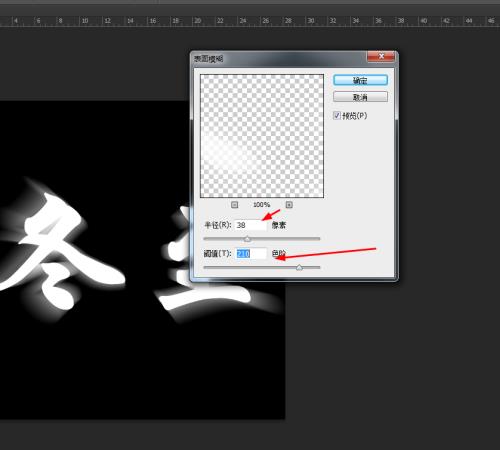Click the 半径(R) label text
The image size is (500, 450).
pyautogui.click(x=217, y=225)
